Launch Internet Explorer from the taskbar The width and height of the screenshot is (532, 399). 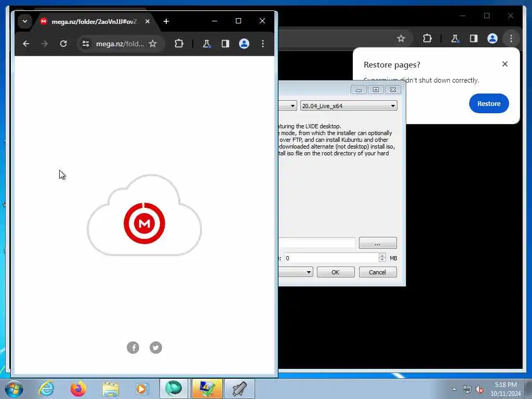(x=46, y=389)
